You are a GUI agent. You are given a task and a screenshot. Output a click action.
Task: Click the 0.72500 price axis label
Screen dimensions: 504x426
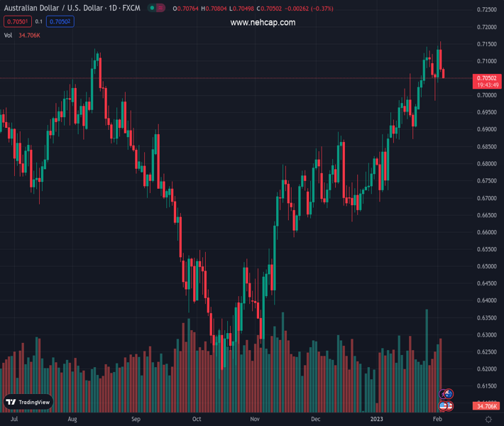[487, 10]
